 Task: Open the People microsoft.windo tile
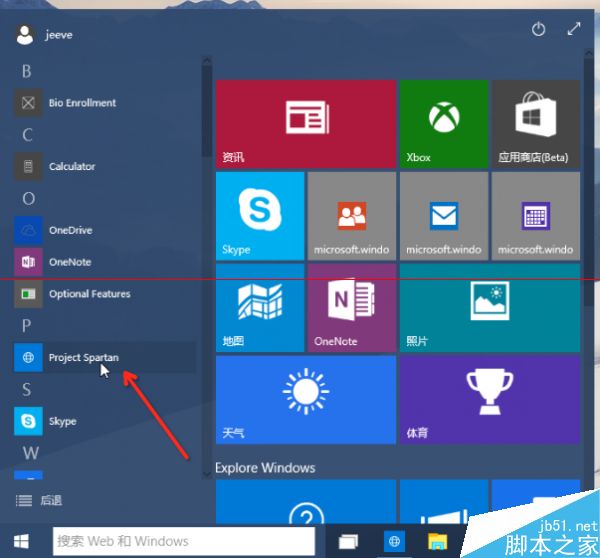pos(352,216)
